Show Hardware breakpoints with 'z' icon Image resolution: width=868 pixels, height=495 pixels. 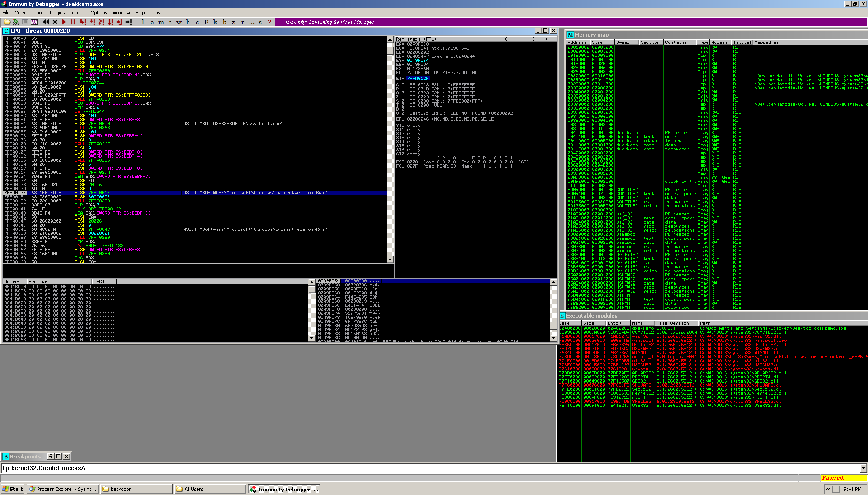click(x=233, y=22)
